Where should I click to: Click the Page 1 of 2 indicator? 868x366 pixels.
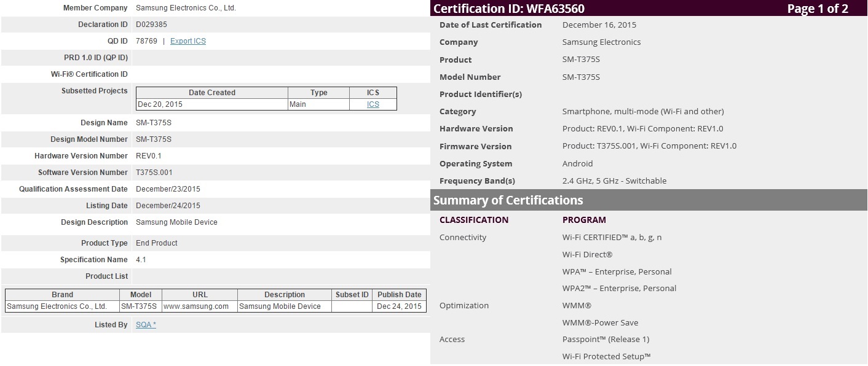(x=818, y=9)
